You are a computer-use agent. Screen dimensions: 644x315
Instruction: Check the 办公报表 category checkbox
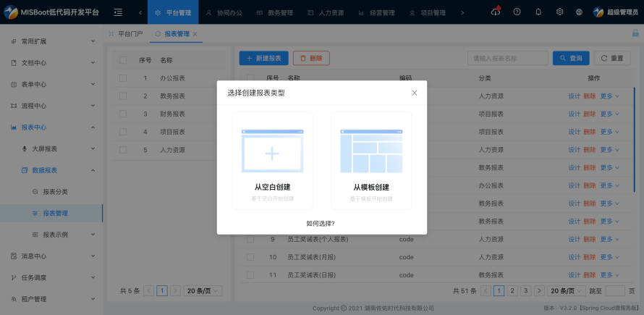coord(123,77)
